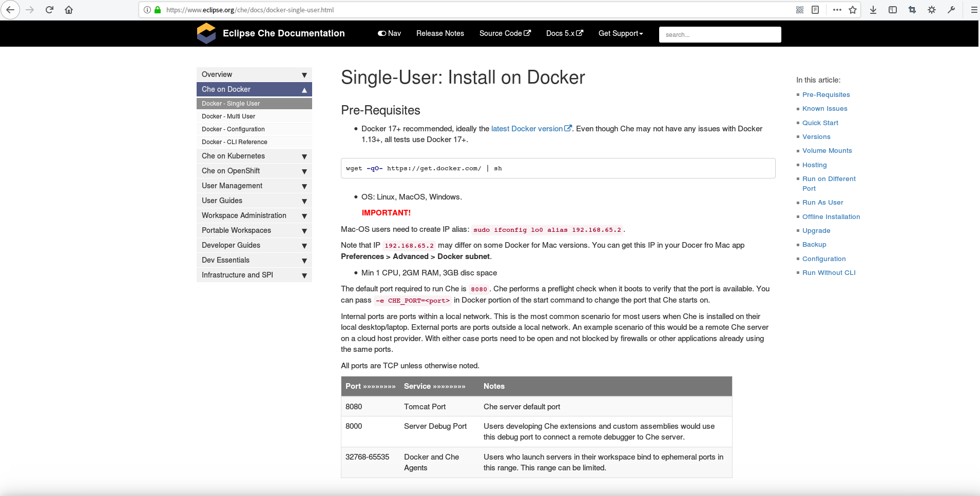Expand the User Guides section

pyautogui.click(x=254, y=201)
